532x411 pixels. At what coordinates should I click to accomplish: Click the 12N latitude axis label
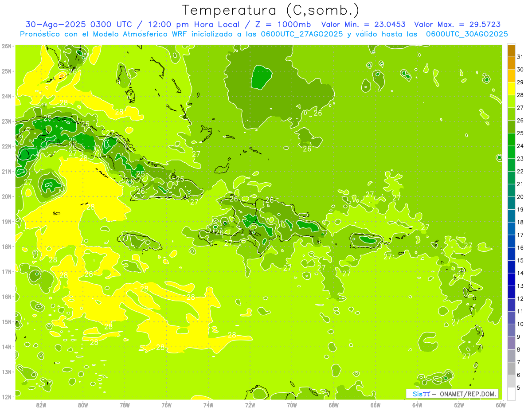7,397
